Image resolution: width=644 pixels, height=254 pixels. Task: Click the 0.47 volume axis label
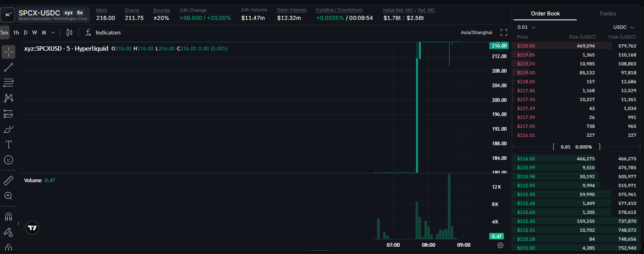pyautogui.click(x=497, y=236)
